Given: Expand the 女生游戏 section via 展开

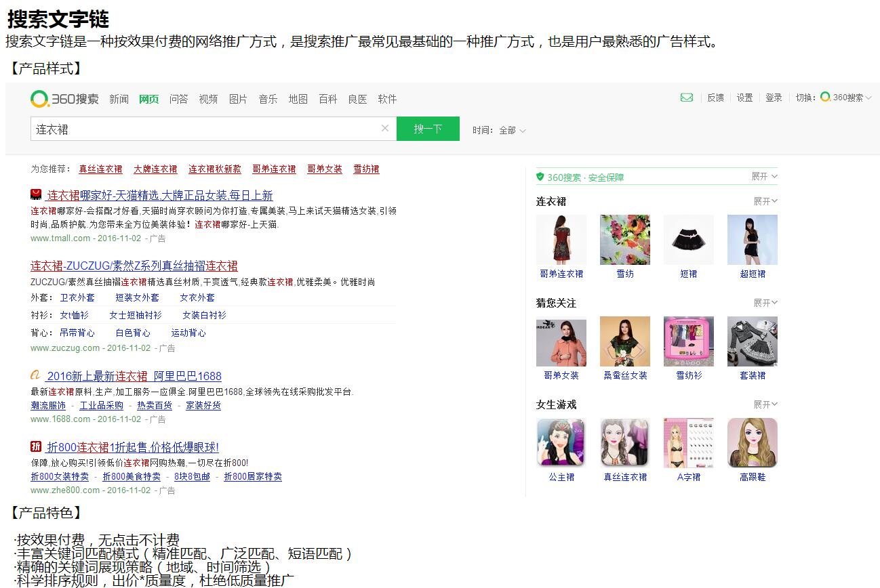Looking at the screenshot, I should pos(765,404).
